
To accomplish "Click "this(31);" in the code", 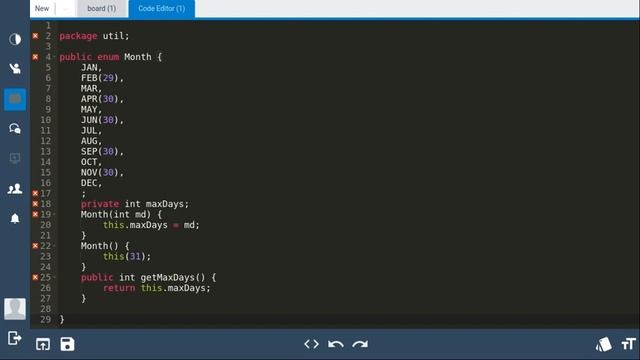I will click(127, 256).
